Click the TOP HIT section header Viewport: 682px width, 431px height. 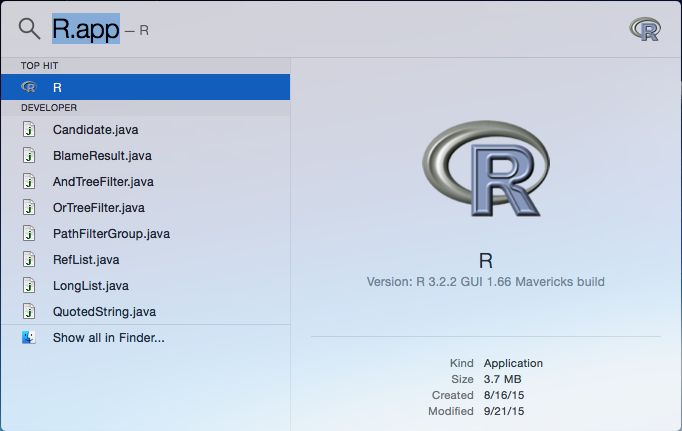[39, 66]
